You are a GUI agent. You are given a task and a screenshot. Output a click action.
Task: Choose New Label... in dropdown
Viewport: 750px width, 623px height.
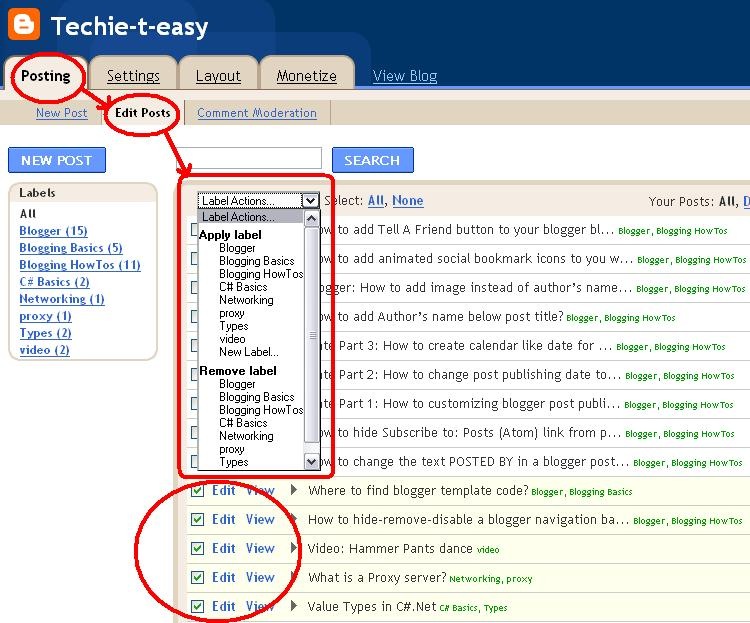(x=249, y=352)
